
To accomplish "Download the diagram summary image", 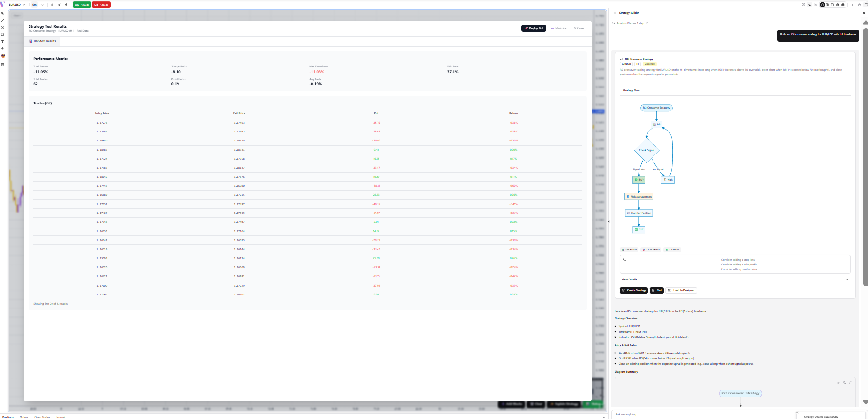I will point(838,382).
